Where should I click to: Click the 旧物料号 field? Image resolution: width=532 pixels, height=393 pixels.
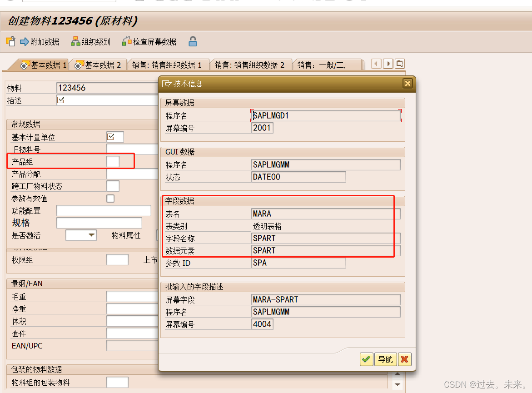132,149
